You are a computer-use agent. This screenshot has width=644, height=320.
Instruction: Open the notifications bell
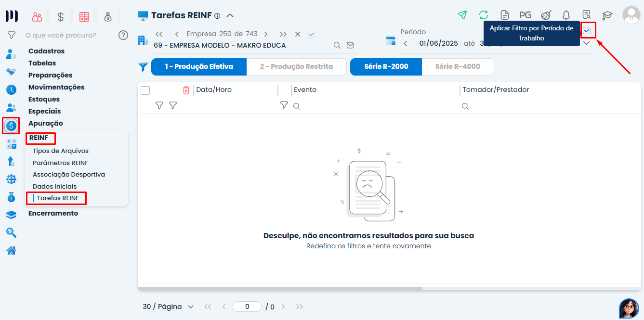(x=566, y=15)
